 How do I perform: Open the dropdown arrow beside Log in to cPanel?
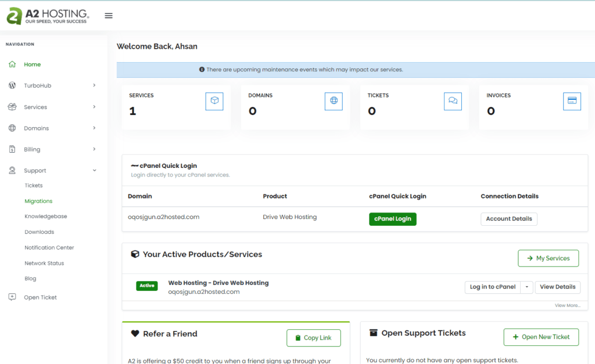(526, 287)
